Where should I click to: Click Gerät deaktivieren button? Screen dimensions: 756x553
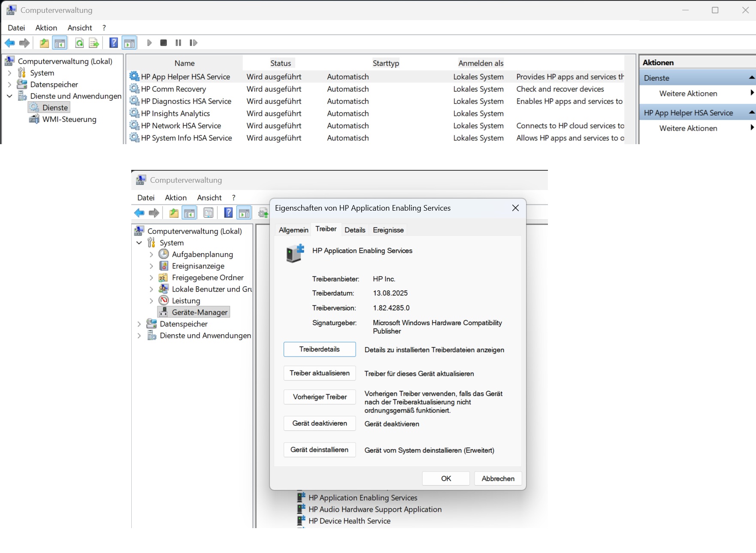coord(320,423)
